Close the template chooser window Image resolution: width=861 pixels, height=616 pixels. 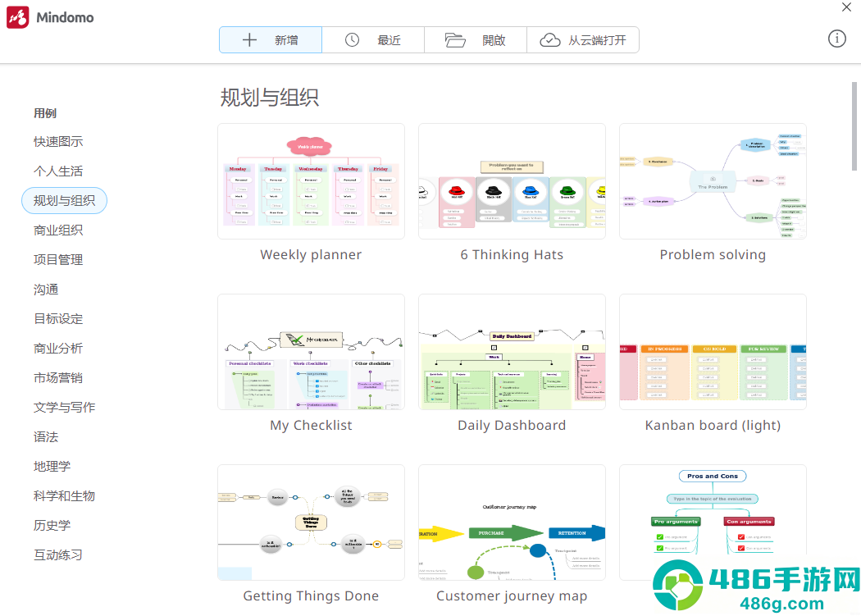coord(846,7)
